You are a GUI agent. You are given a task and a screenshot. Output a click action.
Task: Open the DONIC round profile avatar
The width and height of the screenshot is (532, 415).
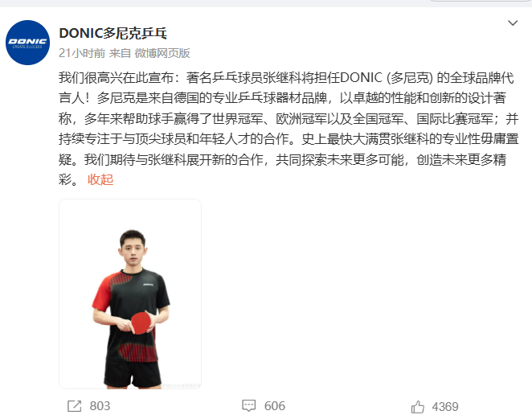[28, 43]
